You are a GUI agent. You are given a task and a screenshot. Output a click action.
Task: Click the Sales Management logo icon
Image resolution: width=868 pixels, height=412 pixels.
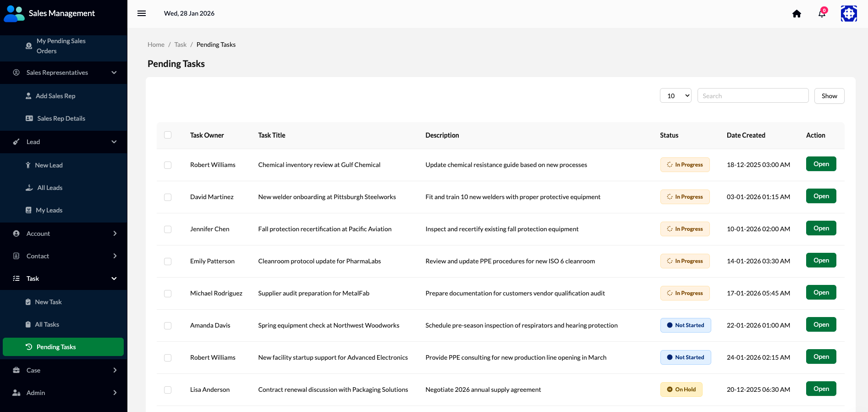[x=14, y=14]
